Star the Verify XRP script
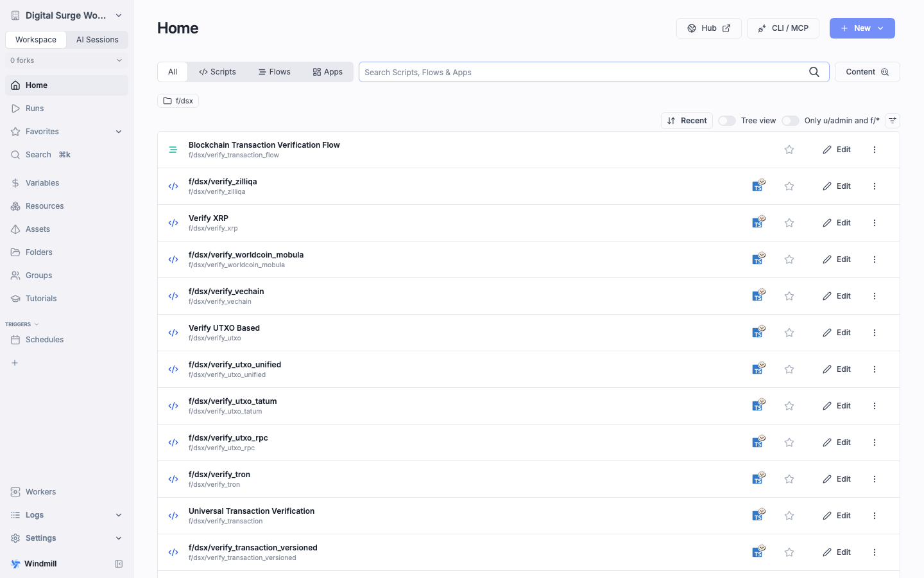The height and width of the screenshot is (578, 924). [789, 223]
